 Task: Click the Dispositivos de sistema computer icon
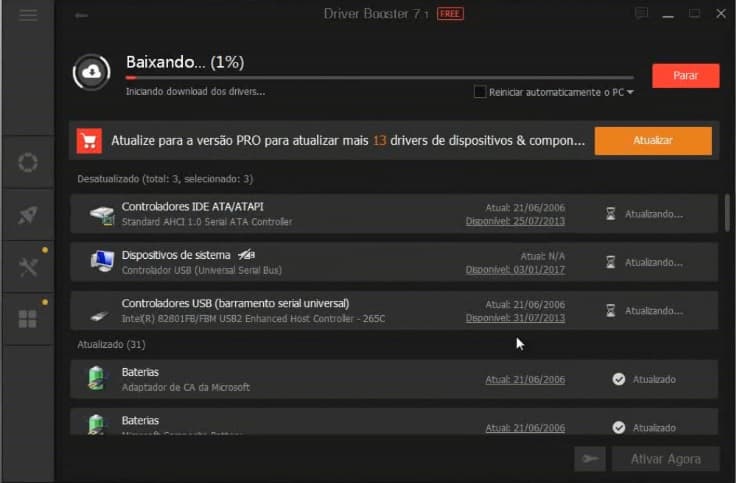coord(102,261)
